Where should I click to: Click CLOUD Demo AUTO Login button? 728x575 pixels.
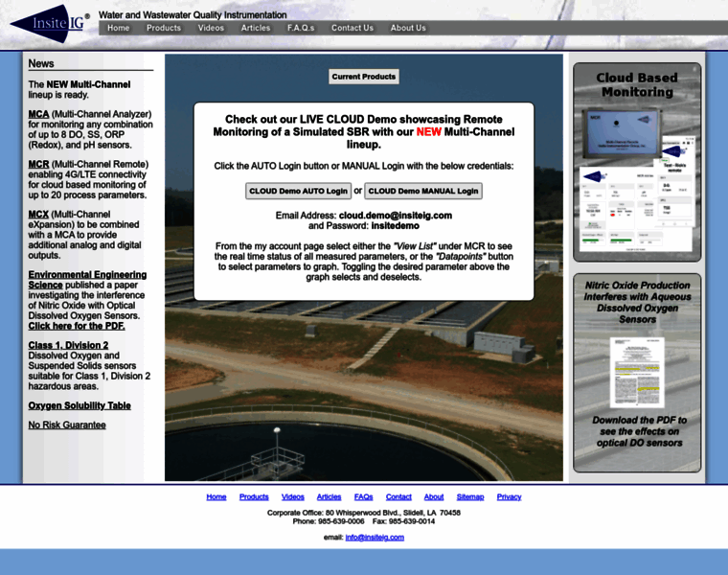point(298,191)
